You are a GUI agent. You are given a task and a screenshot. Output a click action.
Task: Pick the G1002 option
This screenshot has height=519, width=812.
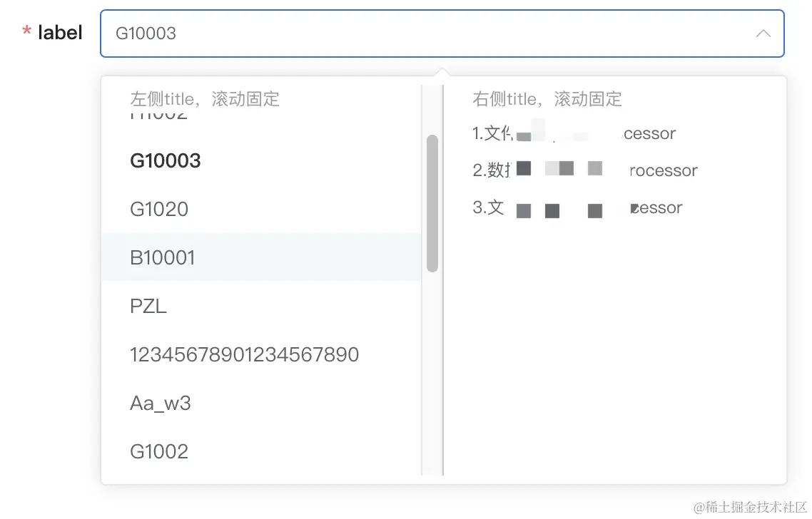262,451
